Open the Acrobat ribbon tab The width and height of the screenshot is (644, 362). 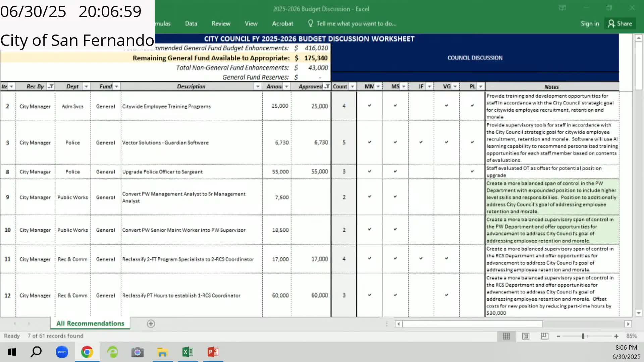click(283, 23)
